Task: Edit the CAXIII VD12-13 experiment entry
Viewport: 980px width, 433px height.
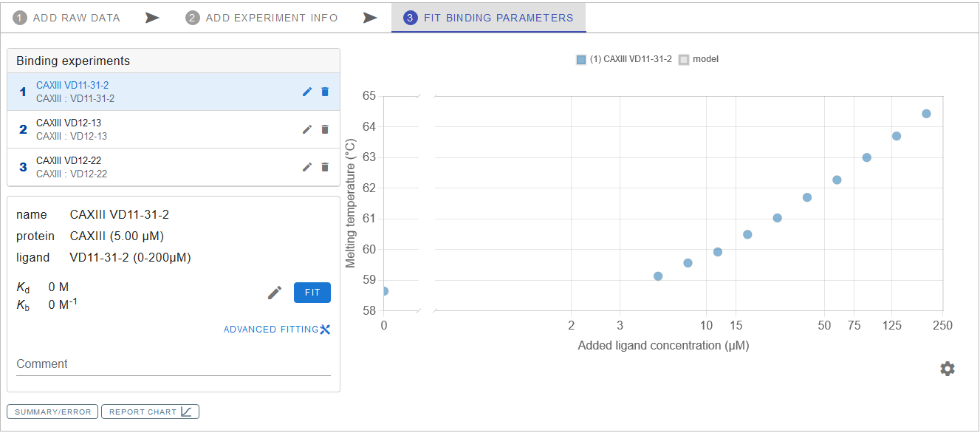Action: [307, 129]
